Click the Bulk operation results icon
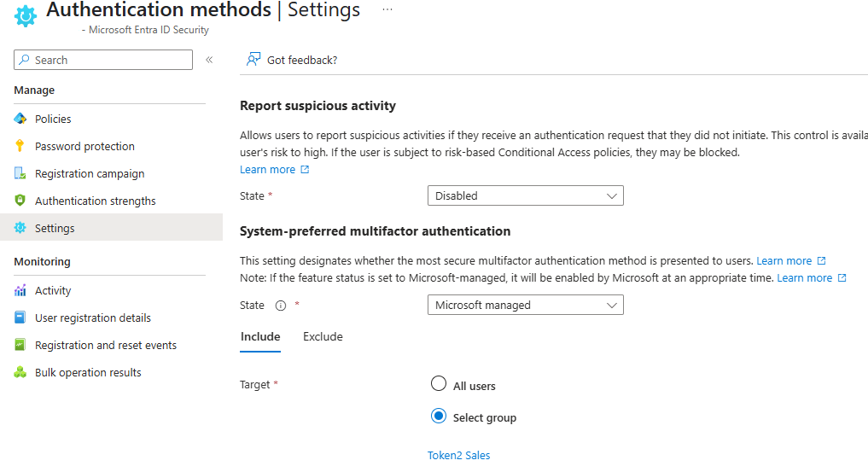The width and height of the screenshot is (868, 472). click(x=20, y=372)
